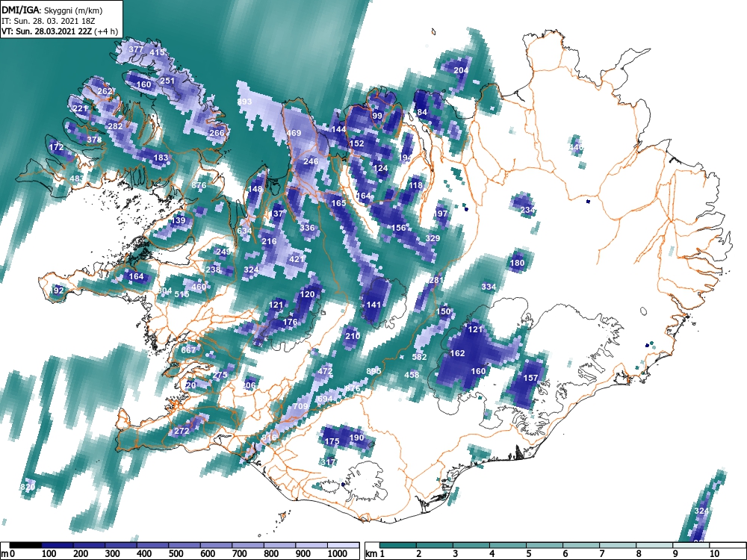747x560 pixels.
Task: Select the 139 visibility label
Action: 179,220
